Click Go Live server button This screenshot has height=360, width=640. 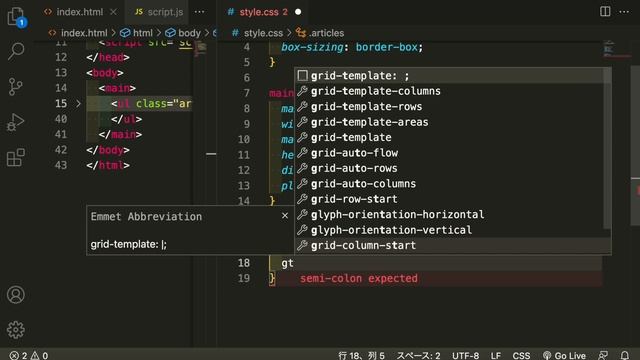point(564,355)
